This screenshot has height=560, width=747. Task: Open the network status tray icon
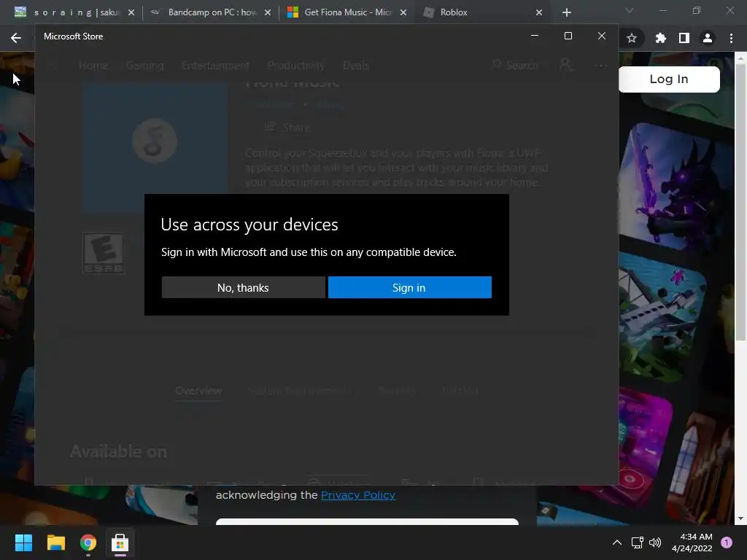[637, 542]
